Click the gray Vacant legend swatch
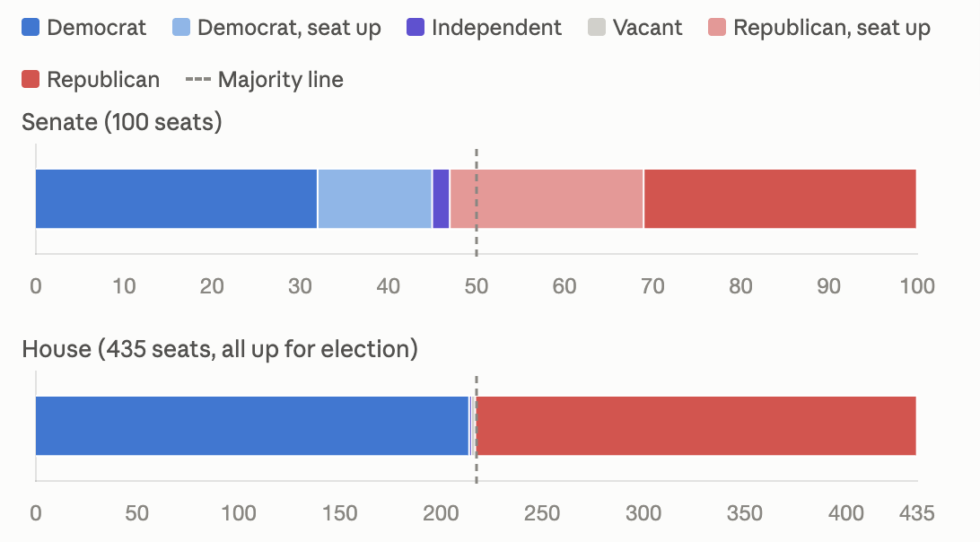The width and height of the screenshot is (980, 542). pos(597,28)
